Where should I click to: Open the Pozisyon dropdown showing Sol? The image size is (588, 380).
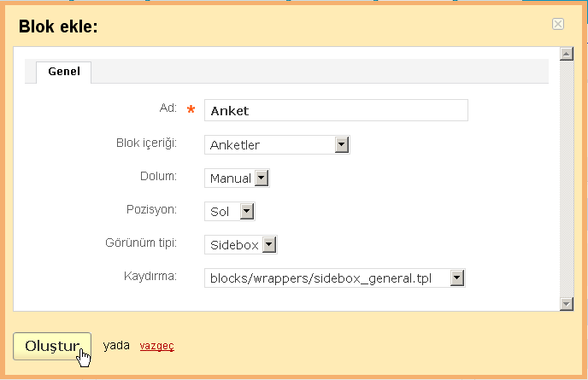pyautogui.click(x=230, y=212)
